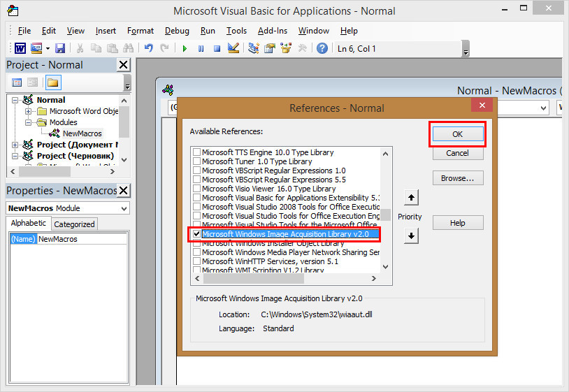Click the Toolbox toolbar icon
The height and width of the screenshot is (392, 569).
[x=302, y=48]
